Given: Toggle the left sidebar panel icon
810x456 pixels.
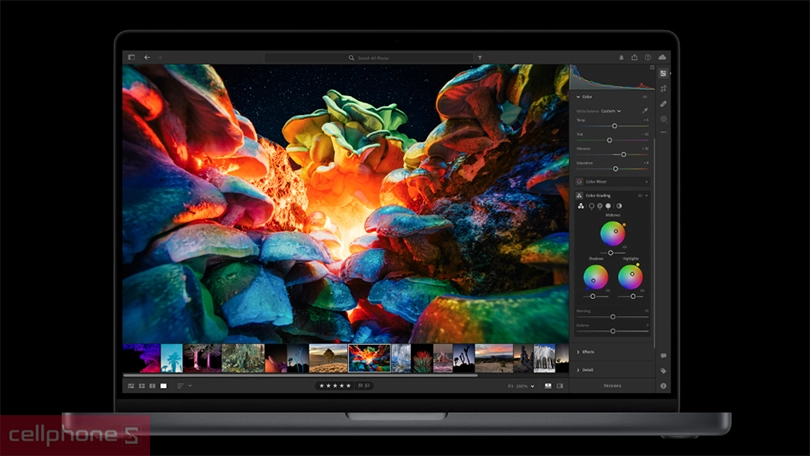Looking at the screenshot, I should [x=131, y=57].
